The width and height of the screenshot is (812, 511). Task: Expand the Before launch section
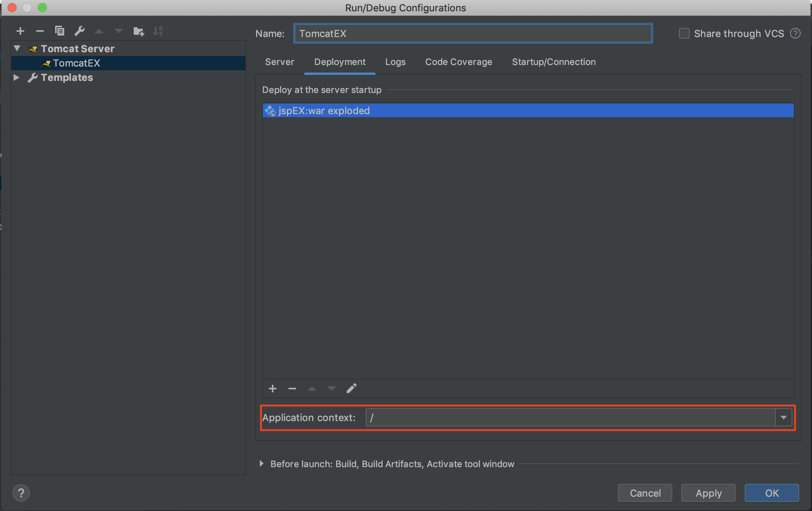coord(261,464)
